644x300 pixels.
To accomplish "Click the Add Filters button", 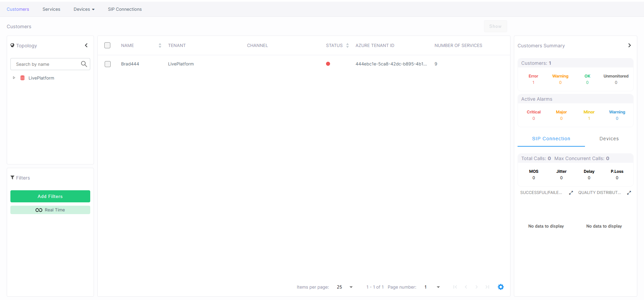I will (x=50, y=196).
